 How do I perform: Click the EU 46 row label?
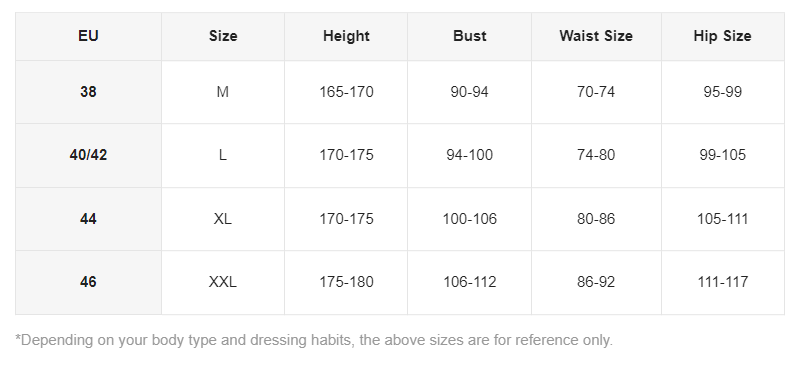tap(88, 282)
